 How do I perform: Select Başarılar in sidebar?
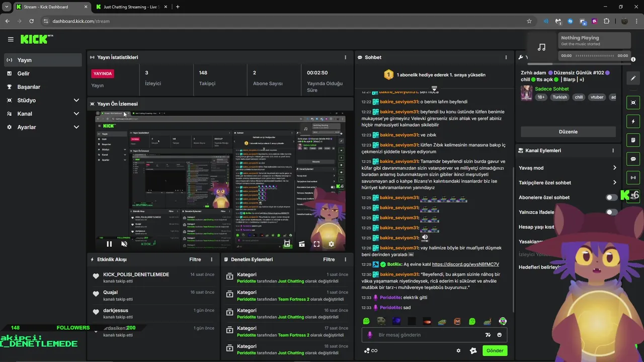pyautogui.click(x=42, y=87)
